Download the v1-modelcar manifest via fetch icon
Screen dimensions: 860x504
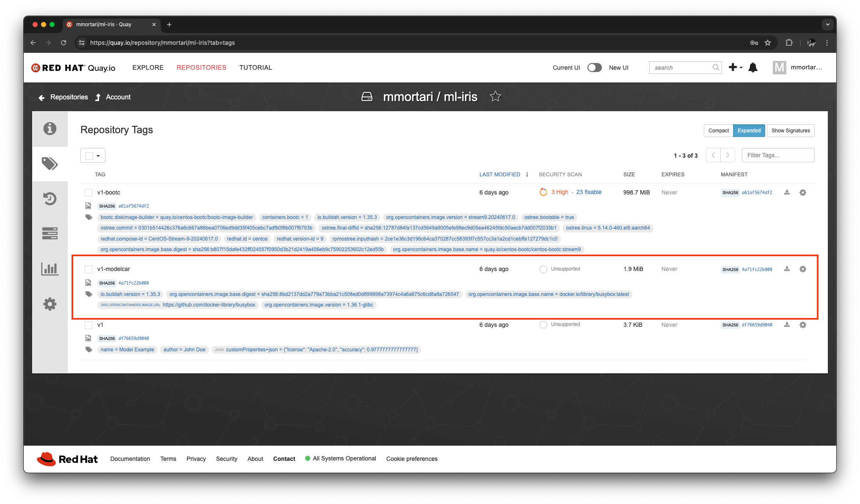tap(787, 269)
